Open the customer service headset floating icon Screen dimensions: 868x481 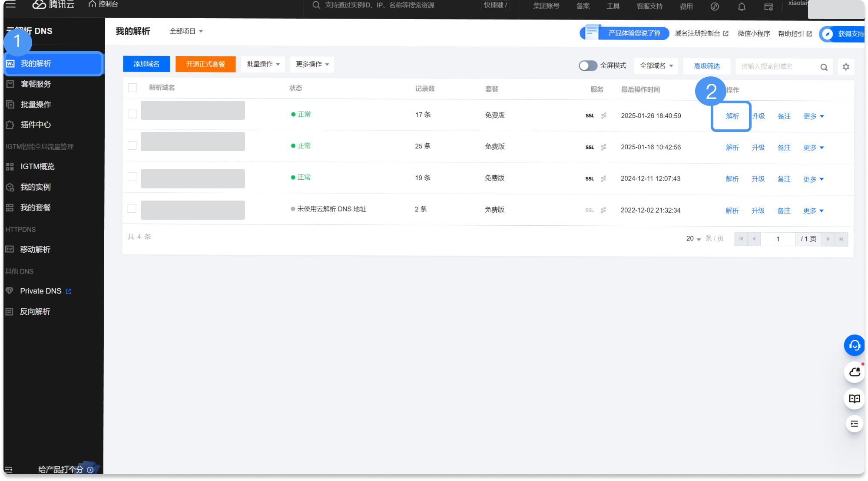[x=855, y=346]
